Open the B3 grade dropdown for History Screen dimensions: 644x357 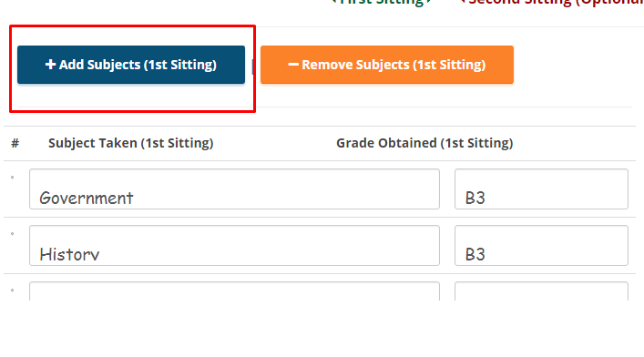pos(541,245)
